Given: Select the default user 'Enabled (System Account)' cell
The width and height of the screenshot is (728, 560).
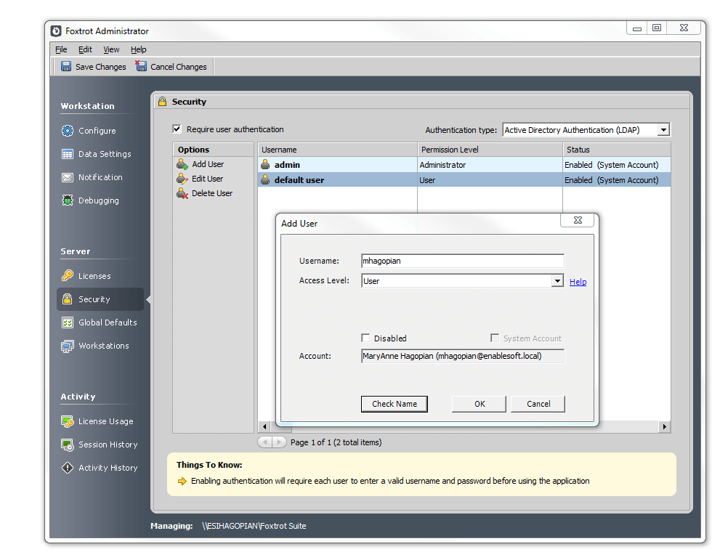Looking at the screenshot, I should pyautogui.click(x=617, y=180).
